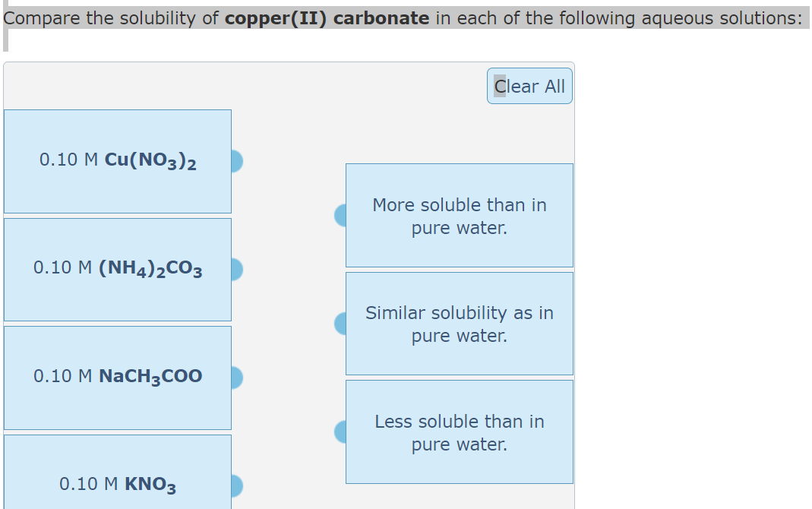Image resolution: width=812 pixels, height=509 pixels.
Task: Select the 0.10 M NaCH3COO answer tile
Action: pos(118,378)
